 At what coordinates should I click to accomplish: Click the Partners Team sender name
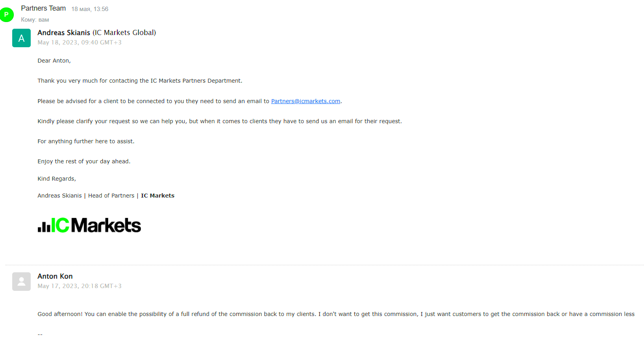click(x=43, y=8)
